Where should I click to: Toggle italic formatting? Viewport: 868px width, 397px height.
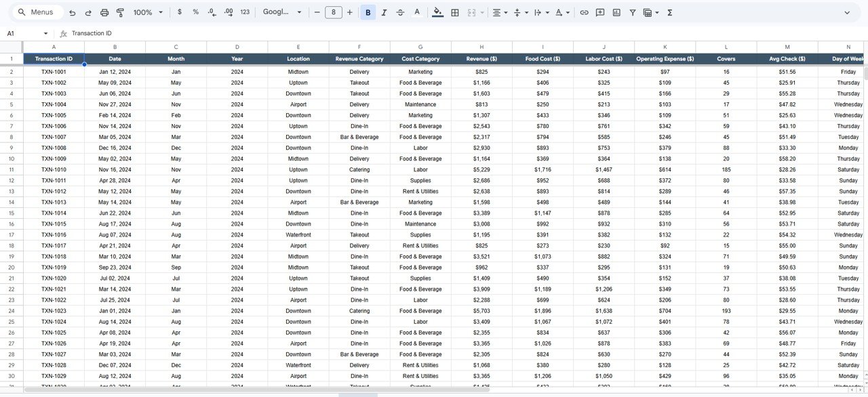[384, 12]
